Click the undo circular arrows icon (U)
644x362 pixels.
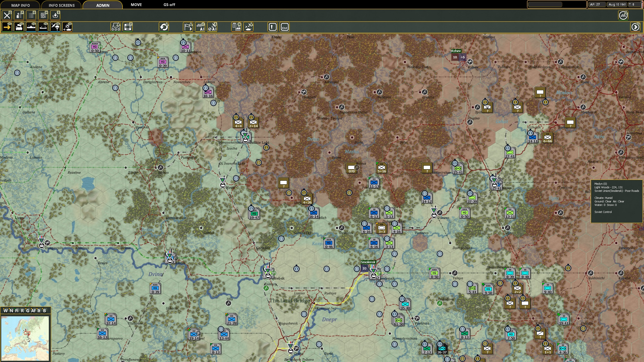(x=164, y=27)
